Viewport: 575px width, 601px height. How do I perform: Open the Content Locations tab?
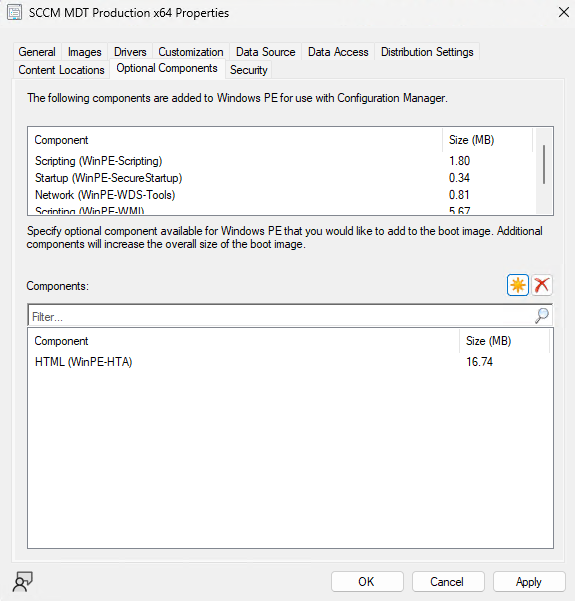(x=61, y=70)
